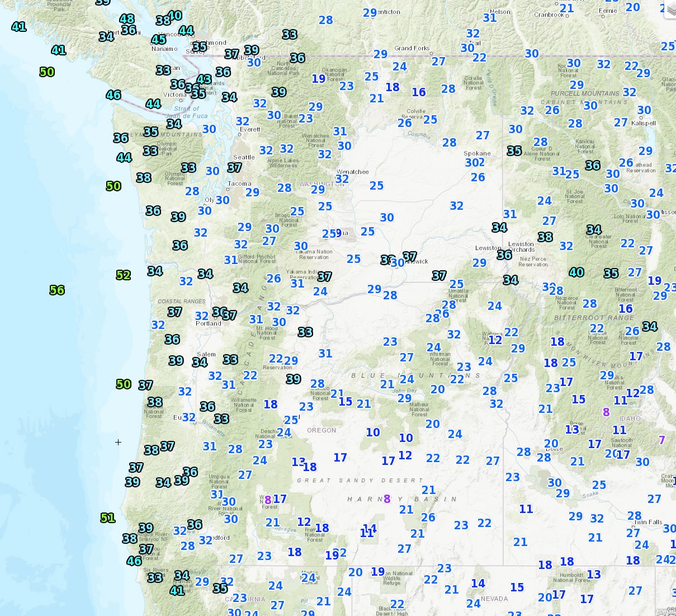Click the NEVADA state label

tap(494, 599)
